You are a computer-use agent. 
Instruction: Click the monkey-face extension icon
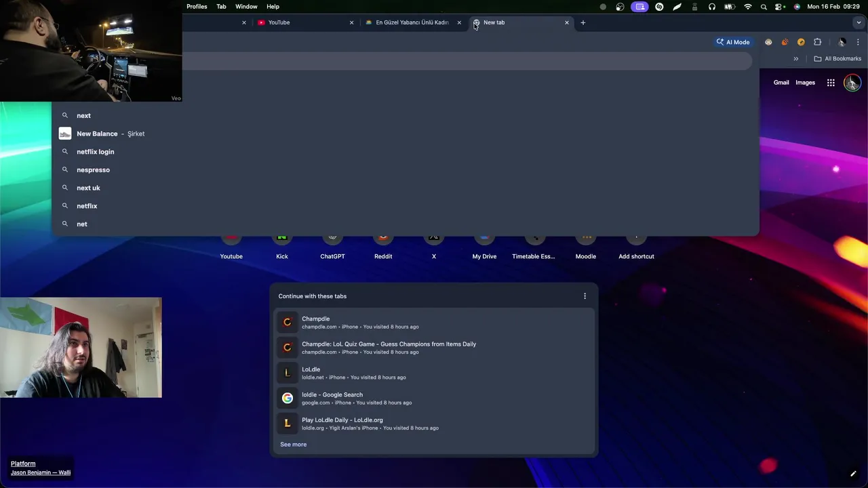click(768, 42)
